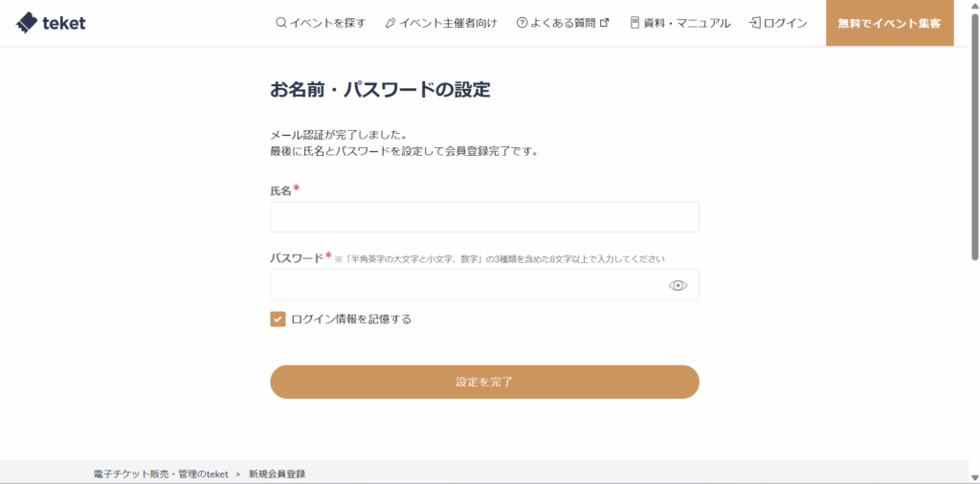This screenshot has height=484, width=980.
Task: Click the 無料でイベント集客 button
Action: [889, 23]
